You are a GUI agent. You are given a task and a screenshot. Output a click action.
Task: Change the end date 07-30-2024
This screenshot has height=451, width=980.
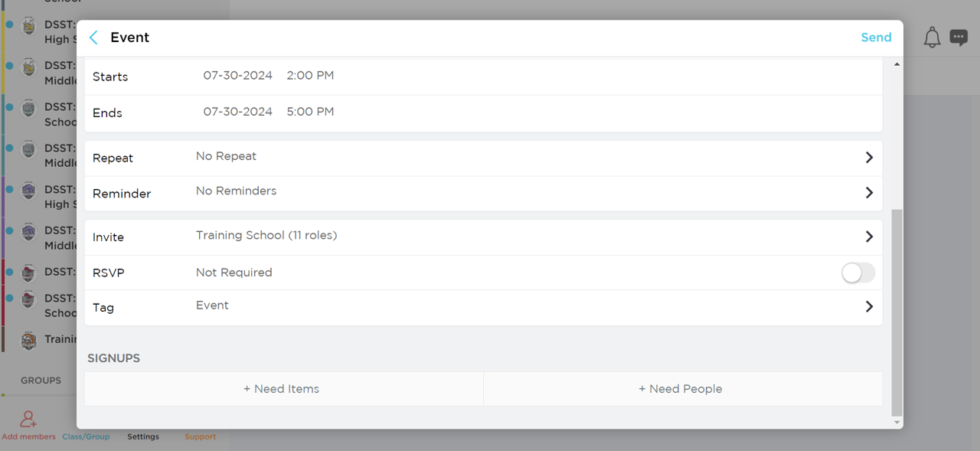[237, 112]
